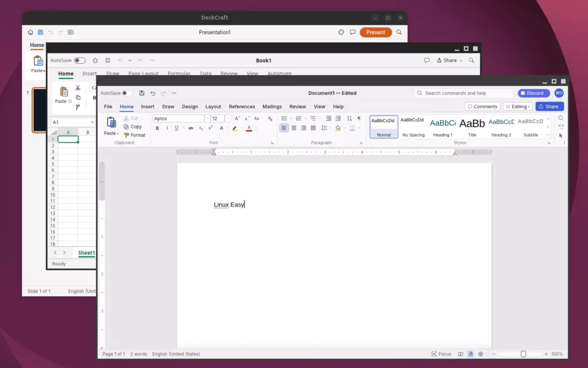Increase the paragraph indent
This screenshot has height=368, width=588.
point(338,118)
